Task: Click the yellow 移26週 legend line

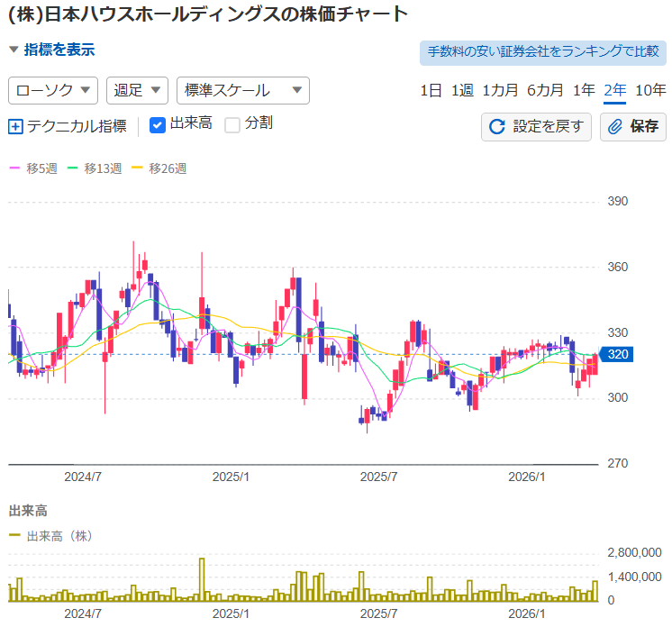Action: 138,168
